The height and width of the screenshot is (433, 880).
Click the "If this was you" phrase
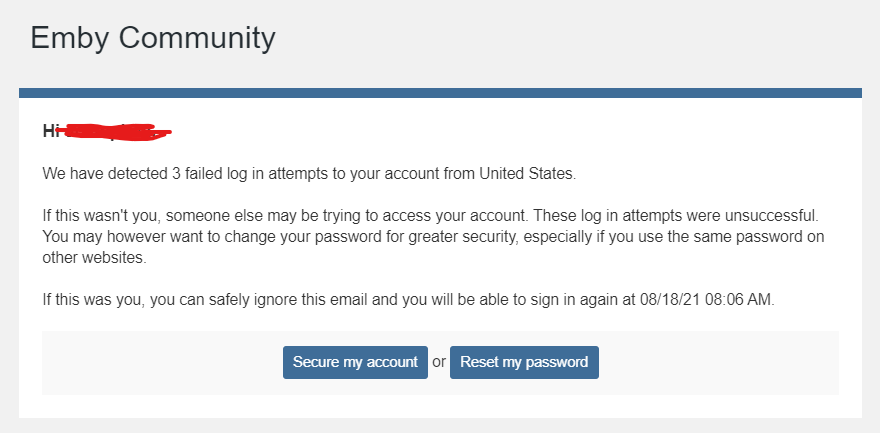click(98, 299)
